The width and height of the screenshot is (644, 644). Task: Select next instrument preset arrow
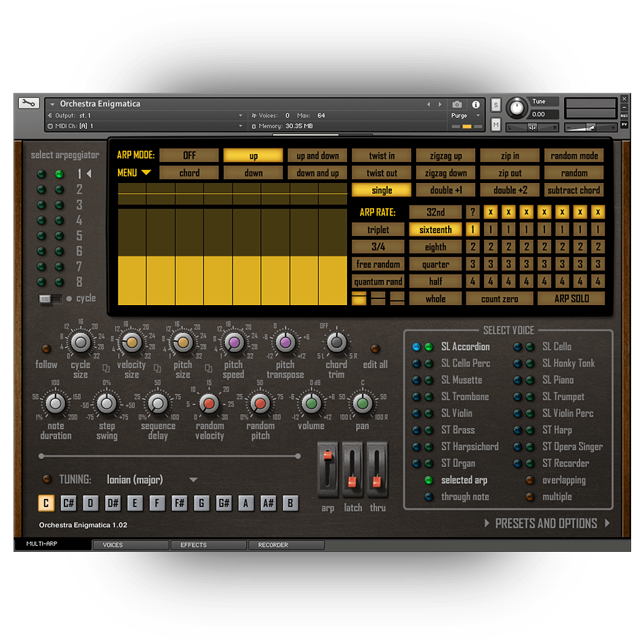(x=440, y=104)
